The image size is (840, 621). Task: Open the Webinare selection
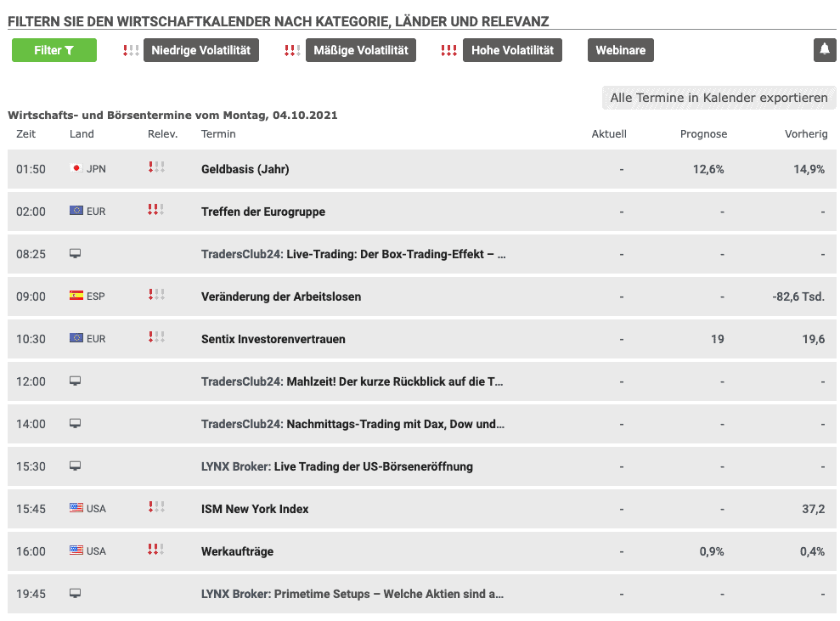620,50
